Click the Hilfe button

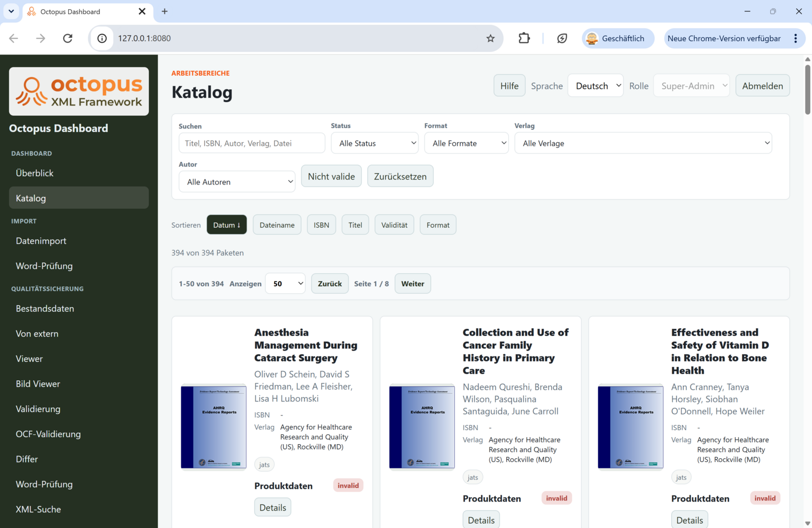[x=509, y=86]
